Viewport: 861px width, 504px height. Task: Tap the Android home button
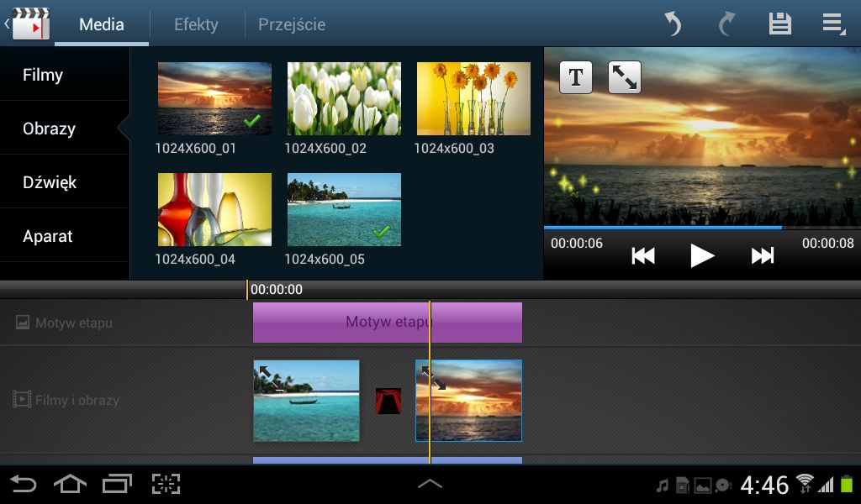(70, 484)
